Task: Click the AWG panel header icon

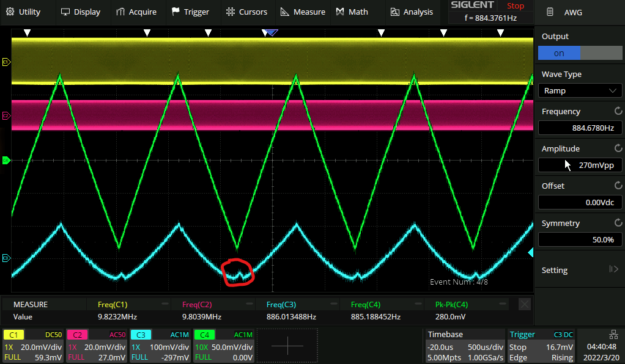Action: [550, 12]
